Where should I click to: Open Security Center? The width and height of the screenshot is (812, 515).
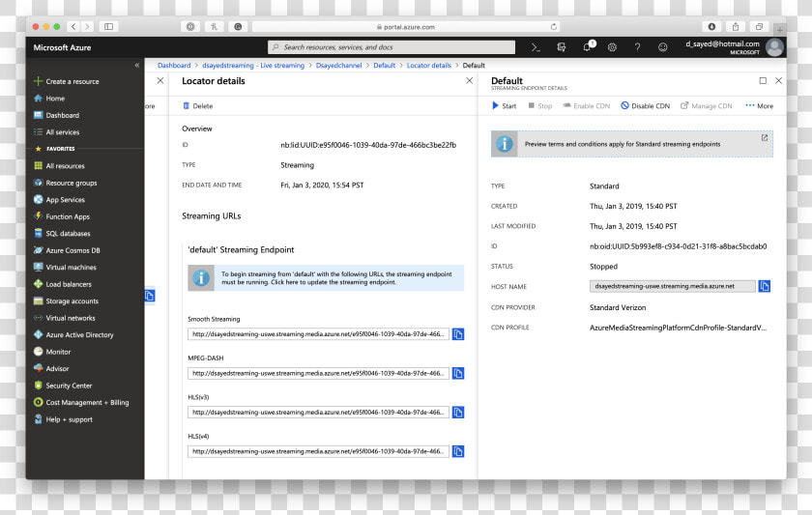click(x=63, y=386)
